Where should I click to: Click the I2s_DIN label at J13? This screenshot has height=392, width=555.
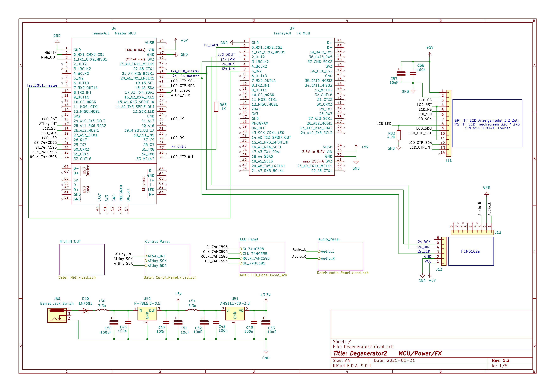423,247
